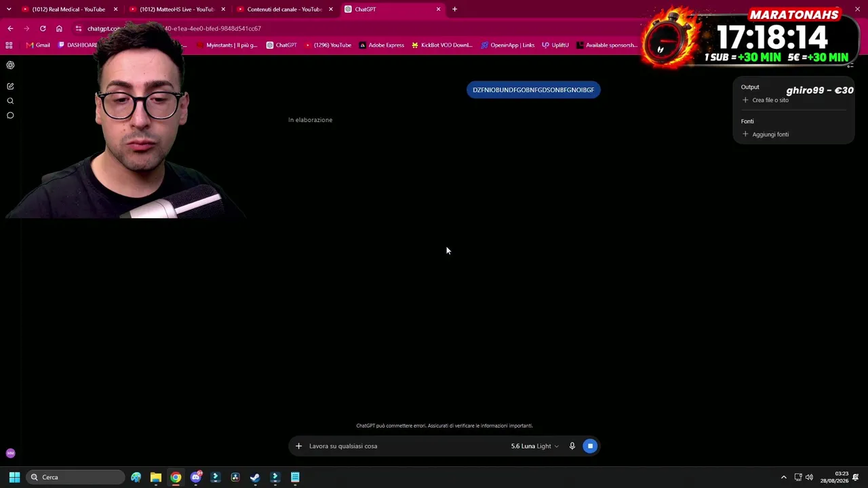Viewport: 868px width, 488px height.
Task: Open the ChatGPT logo sidebar icon
Action: (10, 65)
